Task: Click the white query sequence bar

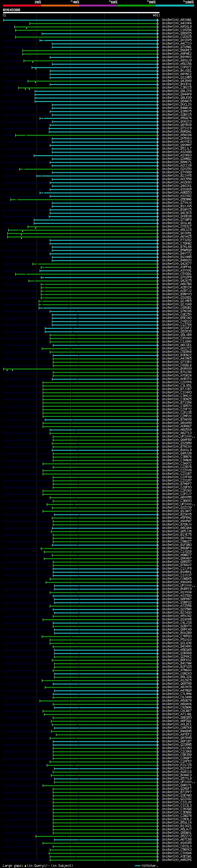Action: (81, 13)
